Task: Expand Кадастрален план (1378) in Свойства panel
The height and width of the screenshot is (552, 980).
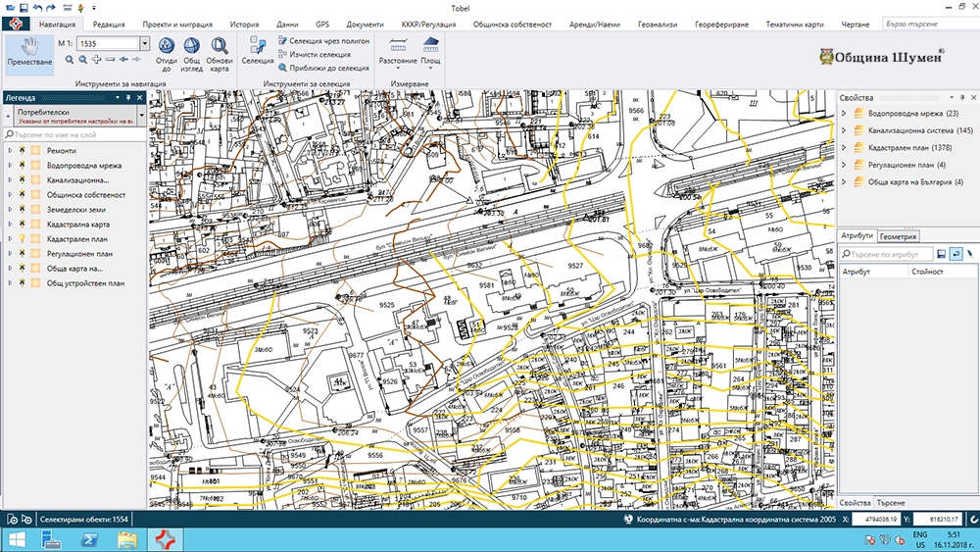Action: 846,148
